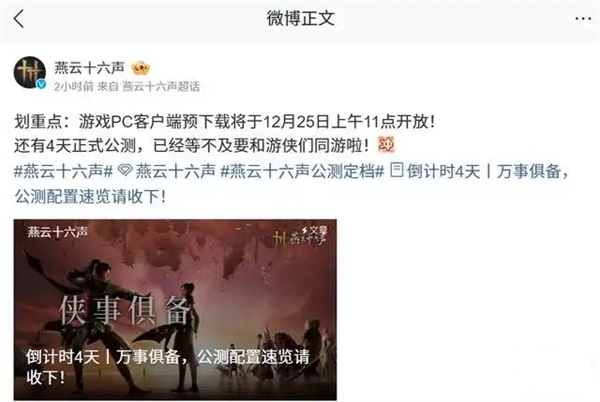Open link text 公测配置速览请收下
This screenshot has height=402, width=600.
click(x=90, y=197)
